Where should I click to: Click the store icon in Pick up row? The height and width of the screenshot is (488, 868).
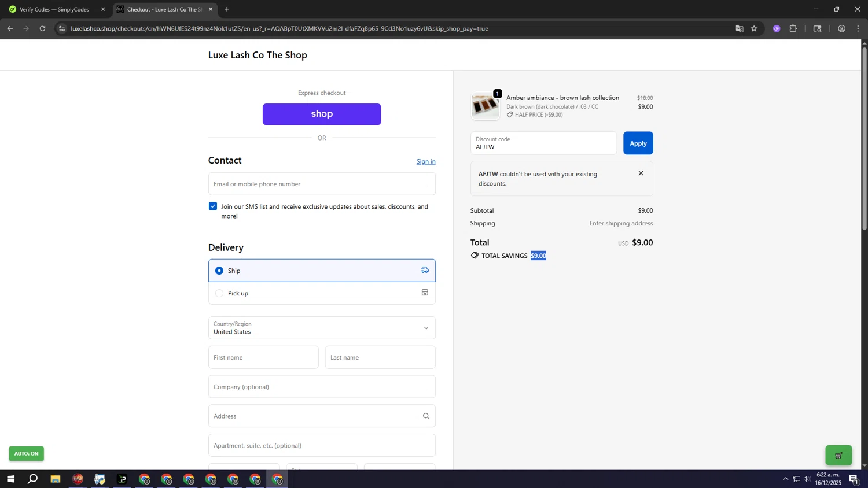[x=425, y=293]
